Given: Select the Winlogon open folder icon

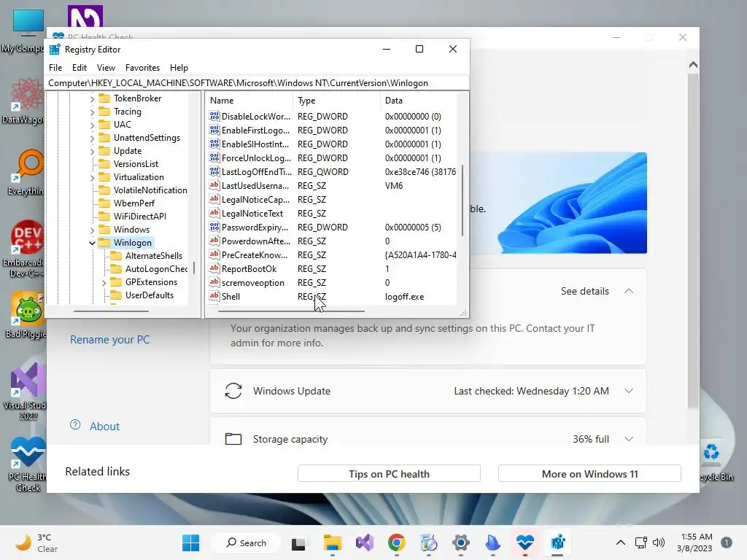Looking at the screenshot, I should tap(104, 242).
